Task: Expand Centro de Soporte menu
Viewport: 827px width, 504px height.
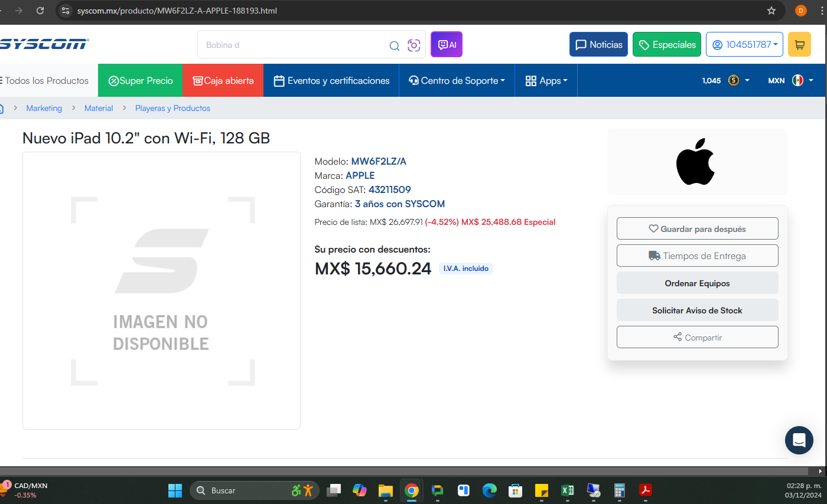Action: (457, 80)
